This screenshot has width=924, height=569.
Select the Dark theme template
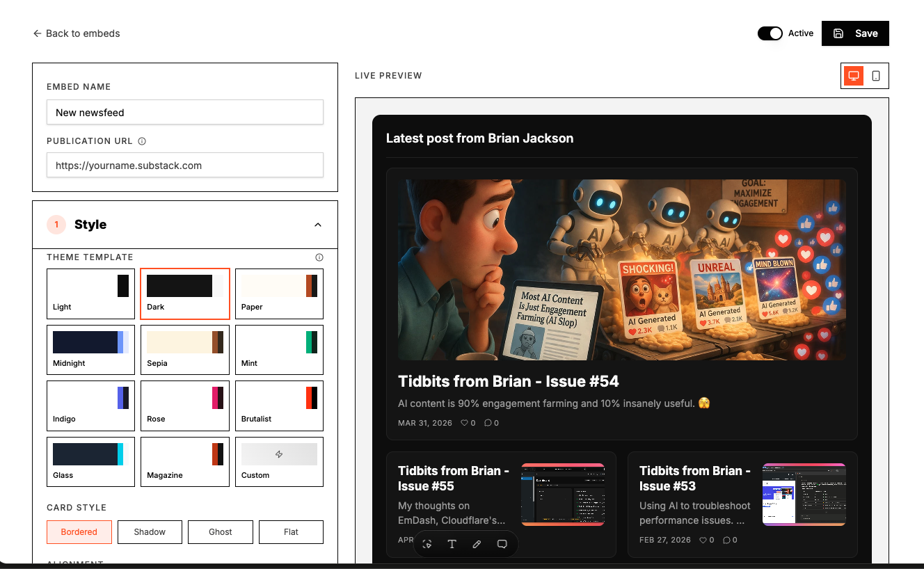[185, 294]
